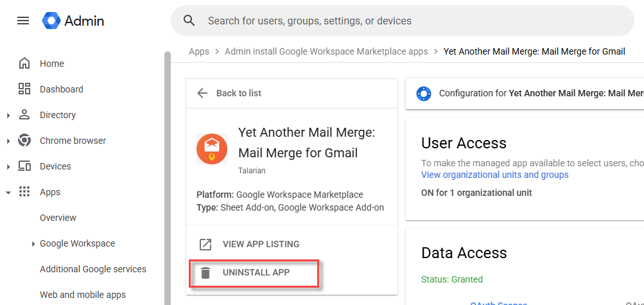Image resolution: width=644 pixels, height=305 pixels.
Task: Click the orange Mail Merge app icon
Action: [x=211, y=148]
